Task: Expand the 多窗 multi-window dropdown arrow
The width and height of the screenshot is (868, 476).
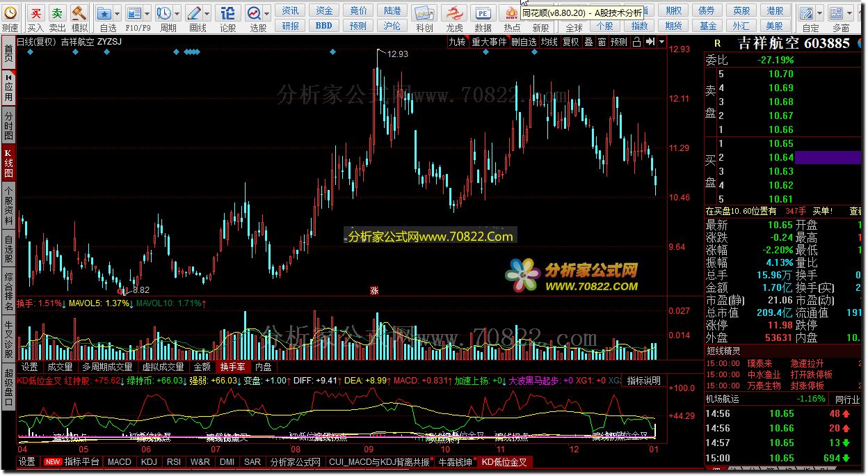Action: (x=850, y=13)
